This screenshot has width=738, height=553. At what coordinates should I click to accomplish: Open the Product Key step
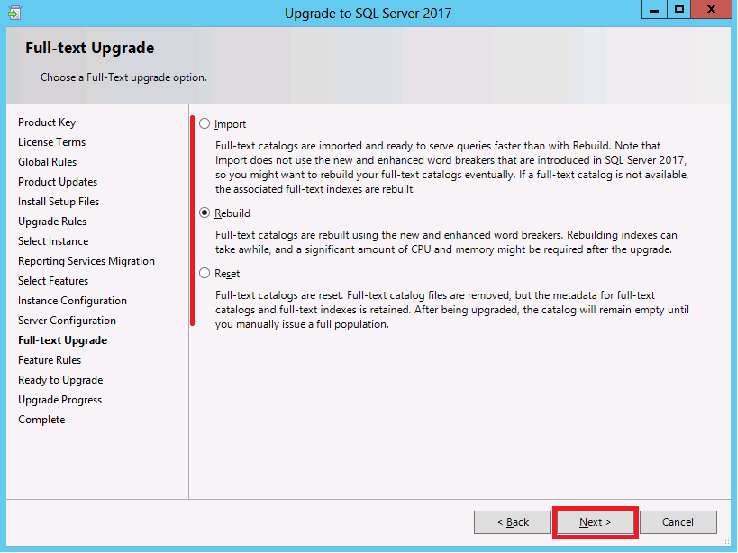(x=47, y=122)
